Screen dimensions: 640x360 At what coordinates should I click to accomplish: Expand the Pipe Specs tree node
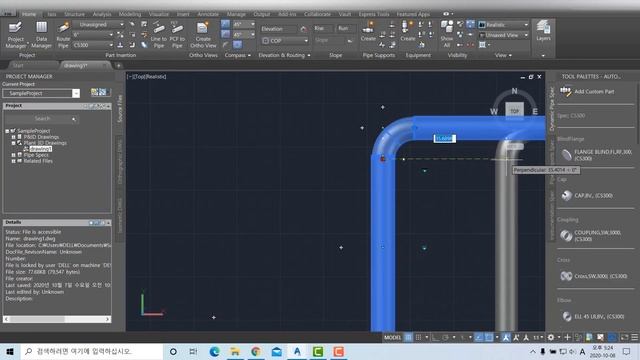[13, 155]
